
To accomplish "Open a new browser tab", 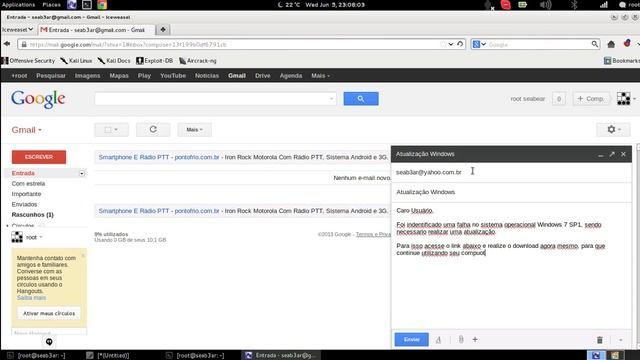I will (x=163, y=29).
